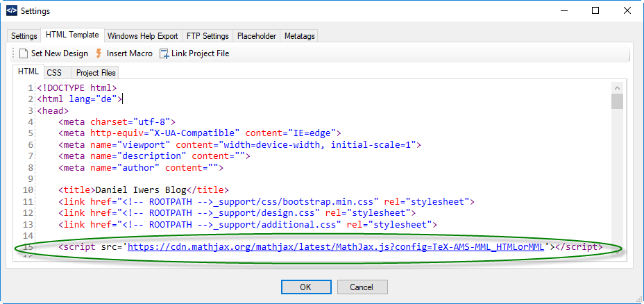This screenshot has width=644, height=304.
Task: Open the Settings tab
Action: coord(24,36)
